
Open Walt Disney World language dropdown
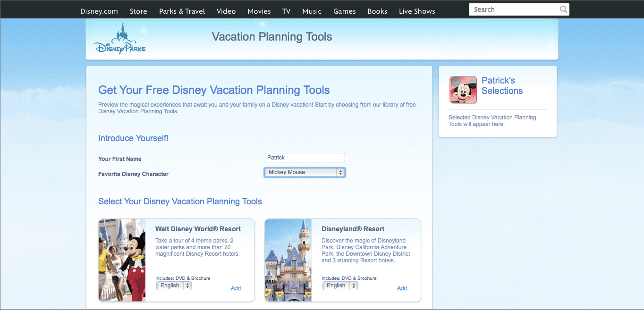coord(174,285)
